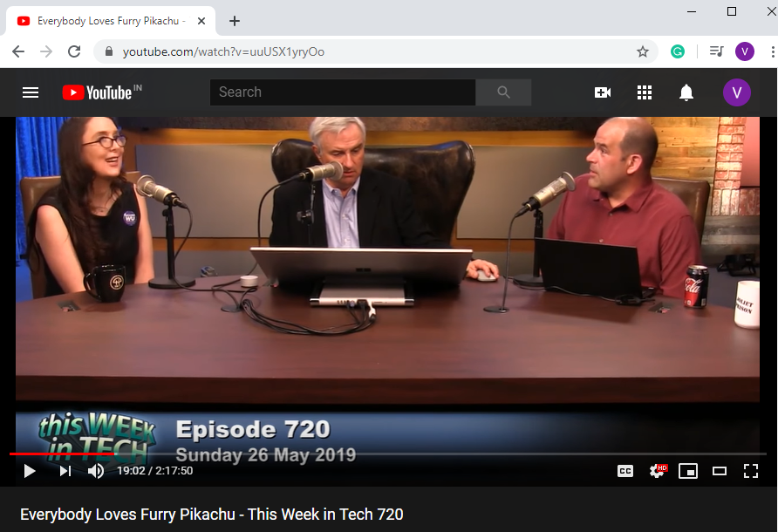This screenshot has width=778, height=532.
Task: Enter full screen mode
Action: [751, 471]
